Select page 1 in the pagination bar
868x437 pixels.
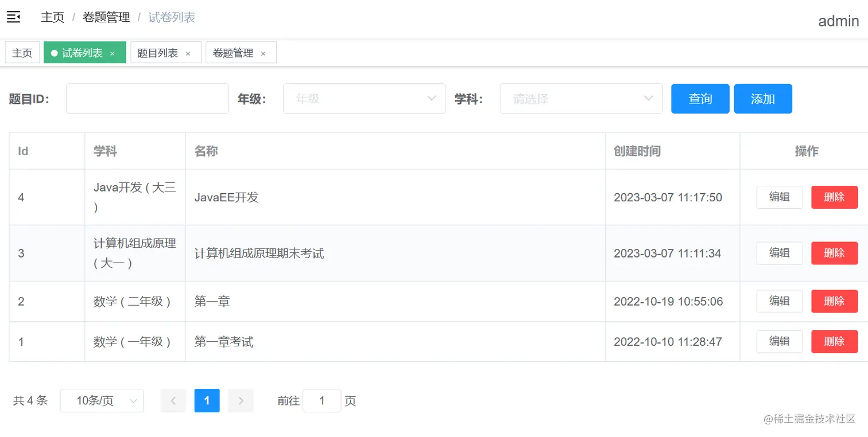pos(207,400)
